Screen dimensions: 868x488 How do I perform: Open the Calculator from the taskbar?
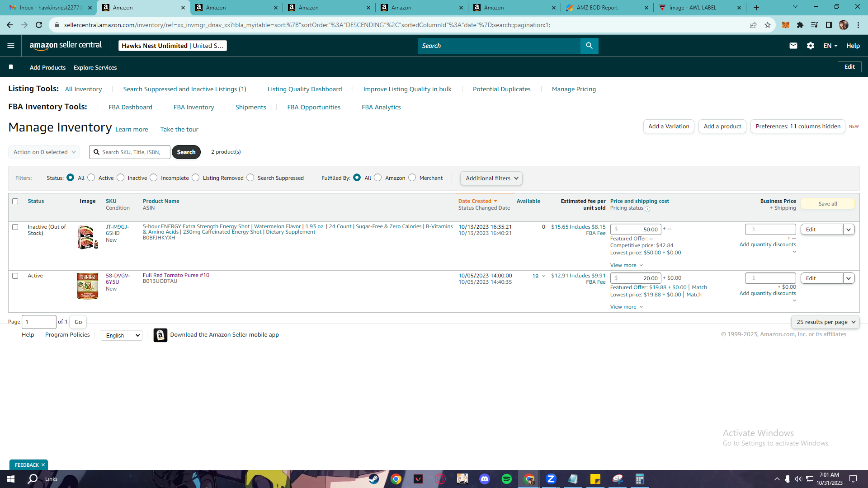[x=639, y=479]
